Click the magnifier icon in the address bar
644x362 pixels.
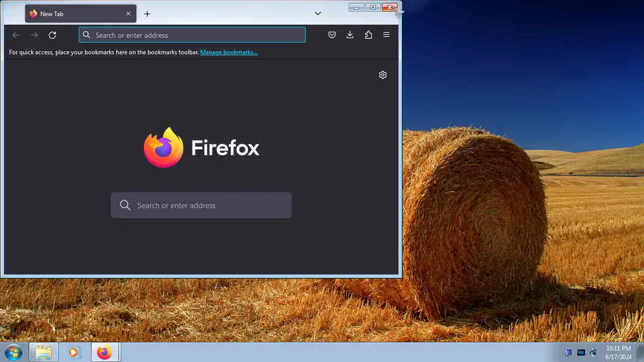87,35
